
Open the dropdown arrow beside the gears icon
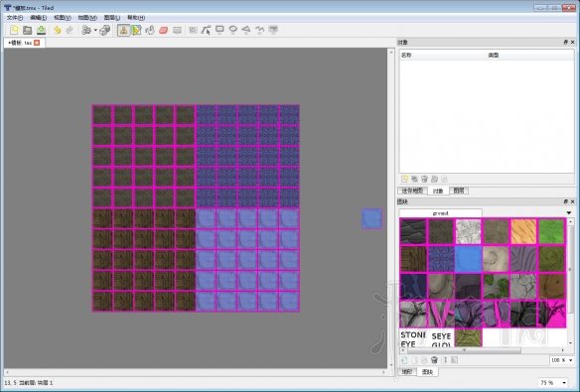pyautogui.click(x=95, y=30)
